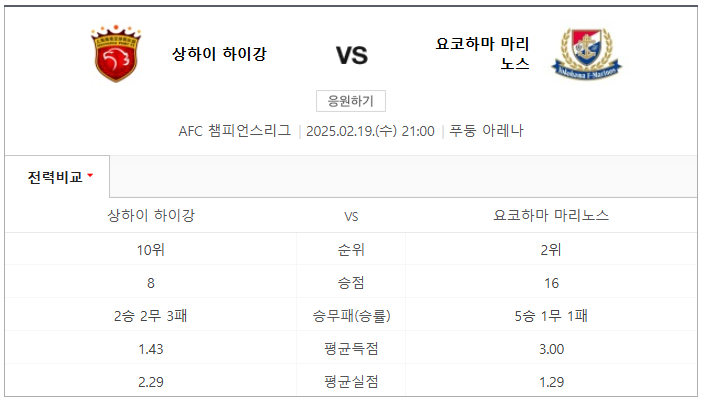Select the 평균득점 row label
This screenshot has width=704, height=401.
tap(351, 349)
